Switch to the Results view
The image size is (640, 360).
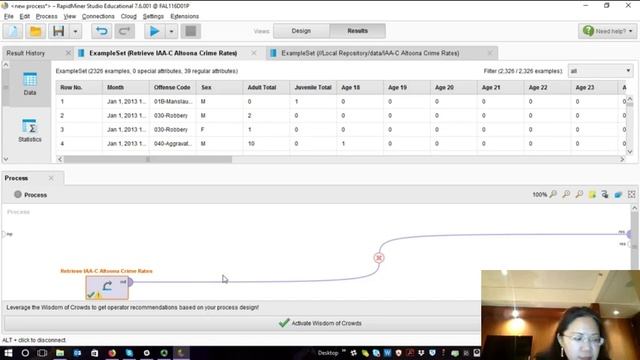click(x=358, y=31)
